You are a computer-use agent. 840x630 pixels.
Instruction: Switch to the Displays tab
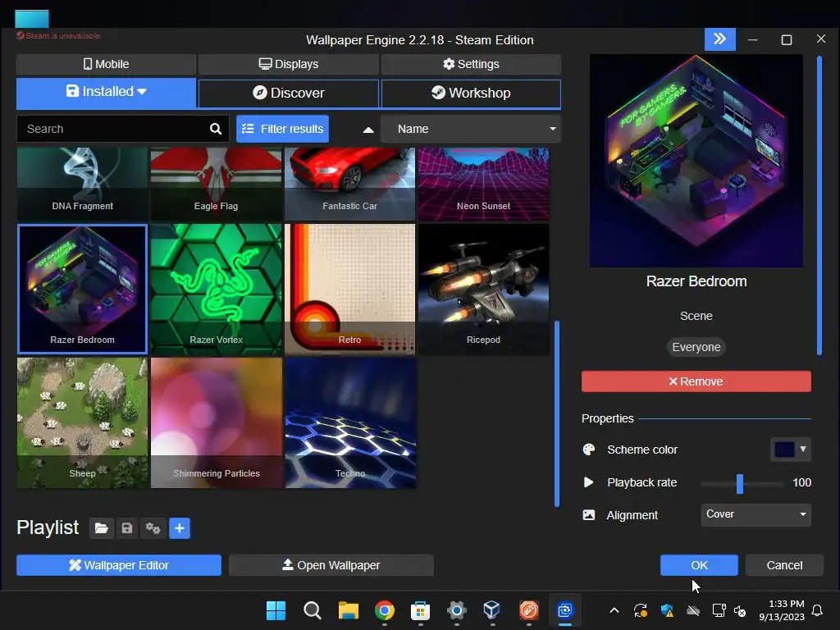pyautogui.click(x=289, y=64)
